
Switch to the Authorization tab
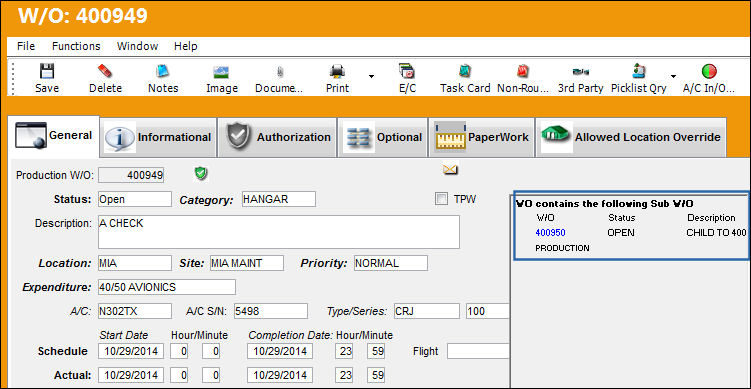(x=277, y=137)
